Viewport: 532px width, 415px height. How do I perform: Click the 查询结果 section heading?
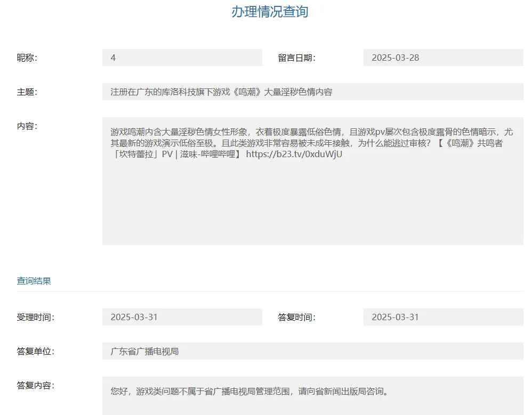point(34,281)
